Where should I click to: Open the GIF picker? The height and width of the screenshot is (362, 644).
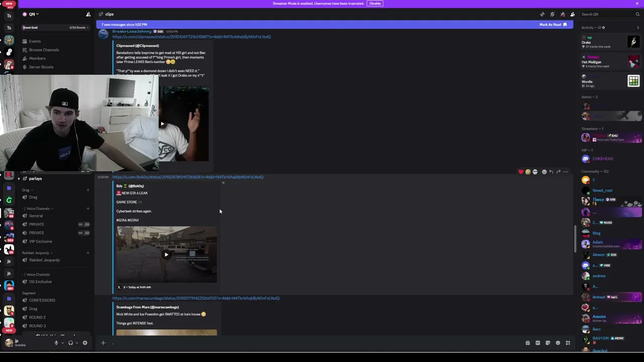[537, 343]
